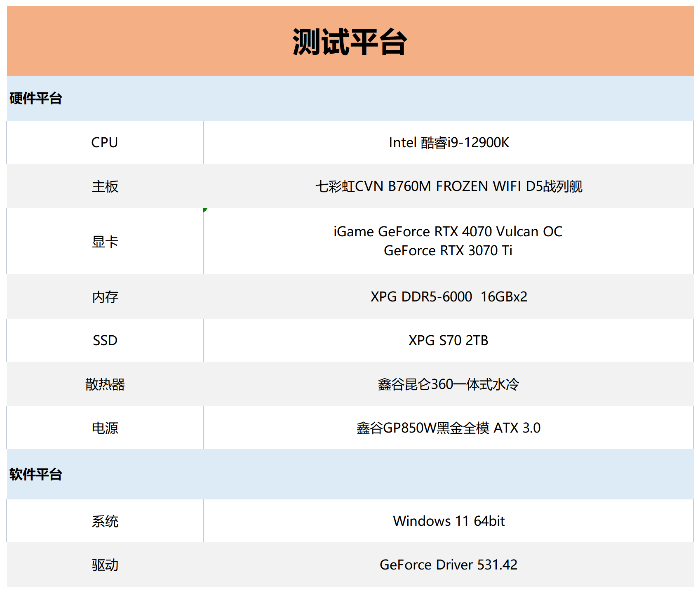Click the SSD label cell

105,341
